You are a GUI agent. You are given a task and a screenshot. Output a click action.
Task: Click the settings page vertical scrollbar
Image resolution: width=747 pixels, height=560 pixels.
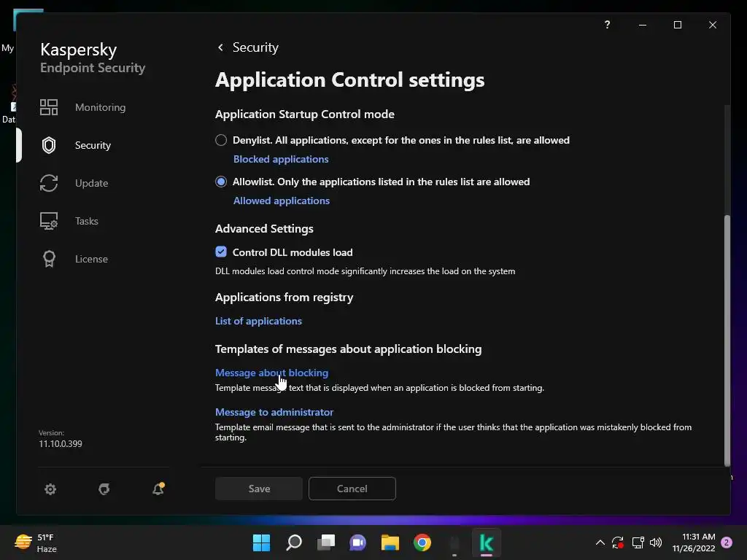727,341
